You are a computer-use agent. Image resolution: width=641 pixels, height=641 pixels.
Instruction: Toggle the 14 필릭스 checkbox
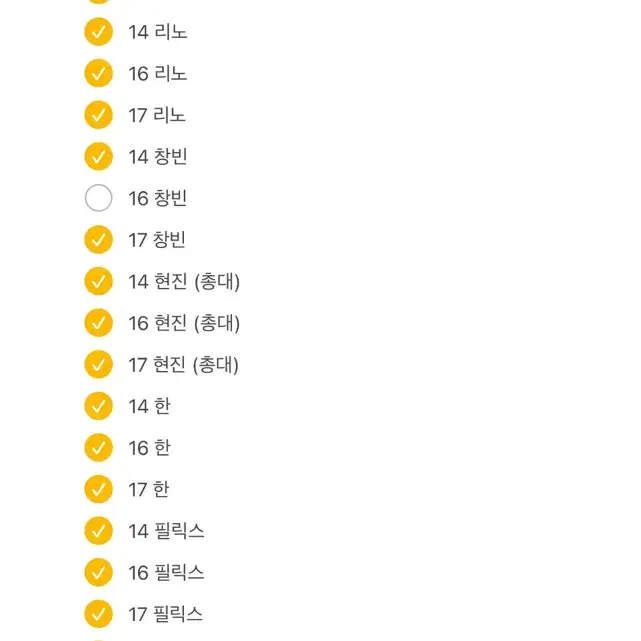pyautogui.click(x=98, y=531)
